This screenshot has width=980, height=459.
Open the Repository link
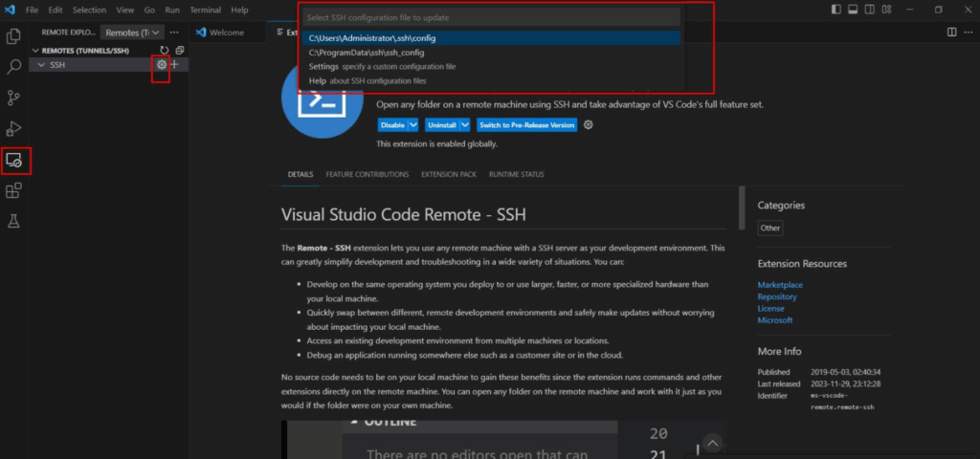[777, 296]
